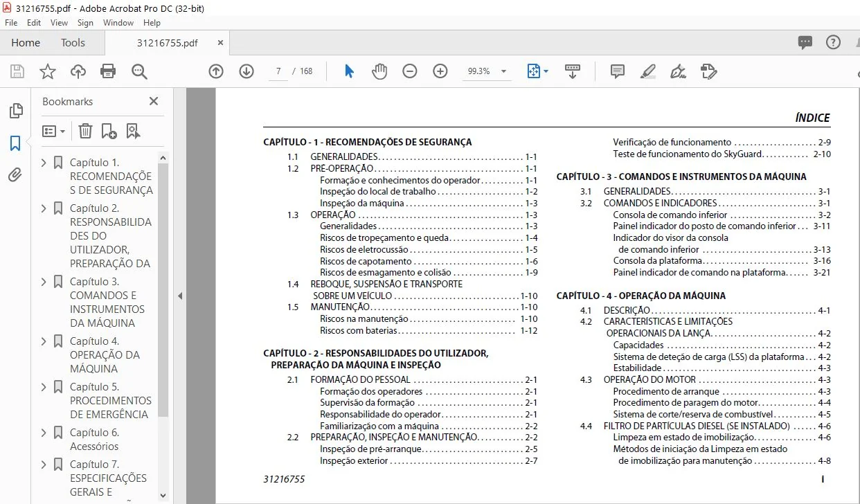This screenshot has height=504, width=860.
Task: Close the Bookmarks panel
Action: point(154,101)
